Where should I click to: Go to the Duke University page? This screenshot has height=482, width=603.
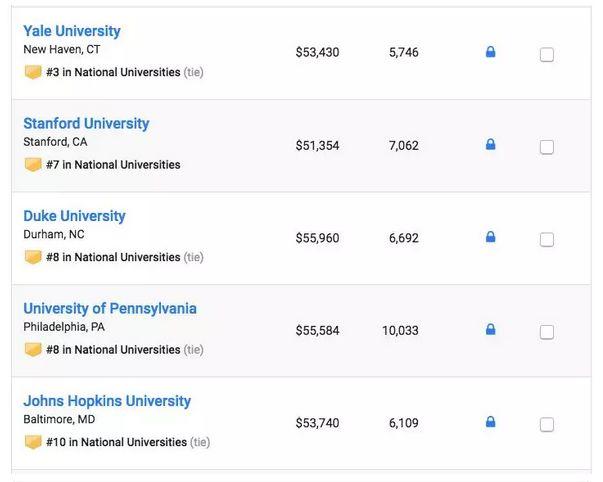point(74,216)
